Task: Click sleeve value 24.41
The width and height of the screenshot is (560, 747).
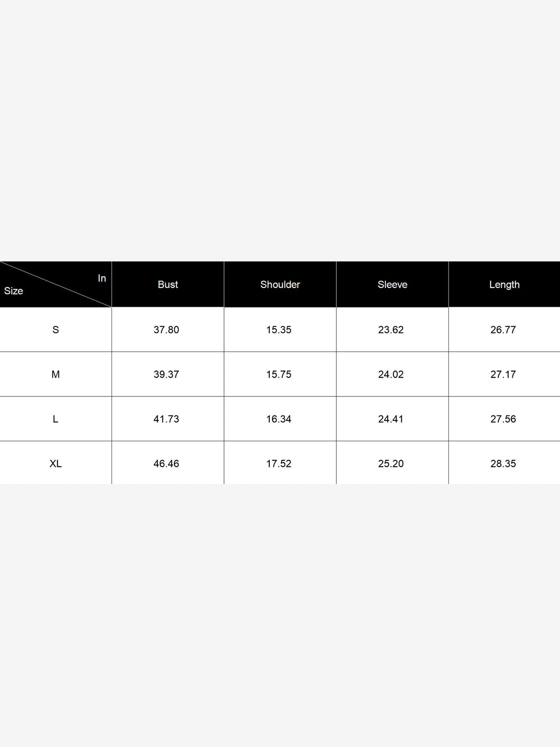Action: tap(391, 419)
